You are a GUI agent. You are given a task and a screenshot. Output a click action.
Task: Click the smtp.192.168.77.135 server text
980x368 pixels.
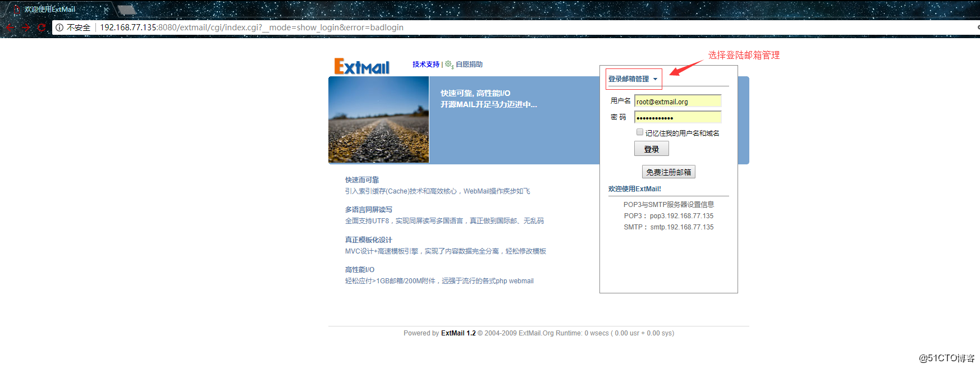[682, 227]
